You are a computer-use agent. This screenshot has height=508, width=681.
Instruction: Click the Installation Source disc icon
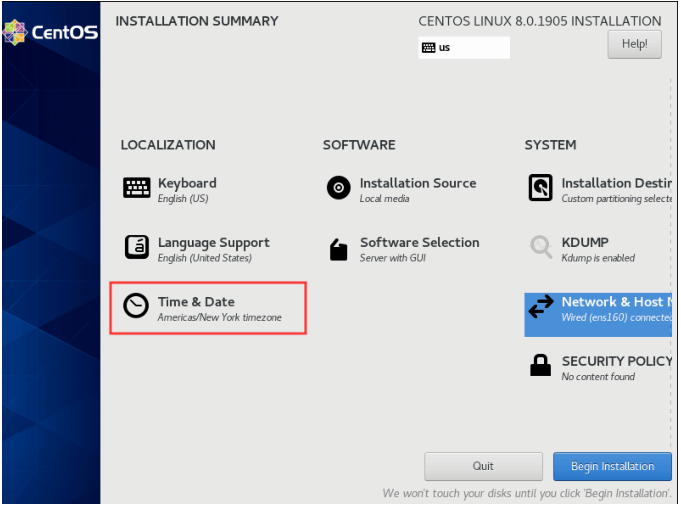(339, 188)
